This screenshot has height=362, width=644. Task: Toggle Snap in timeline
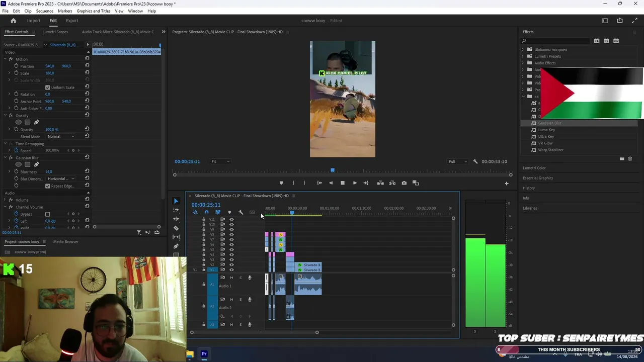(206, 212)
